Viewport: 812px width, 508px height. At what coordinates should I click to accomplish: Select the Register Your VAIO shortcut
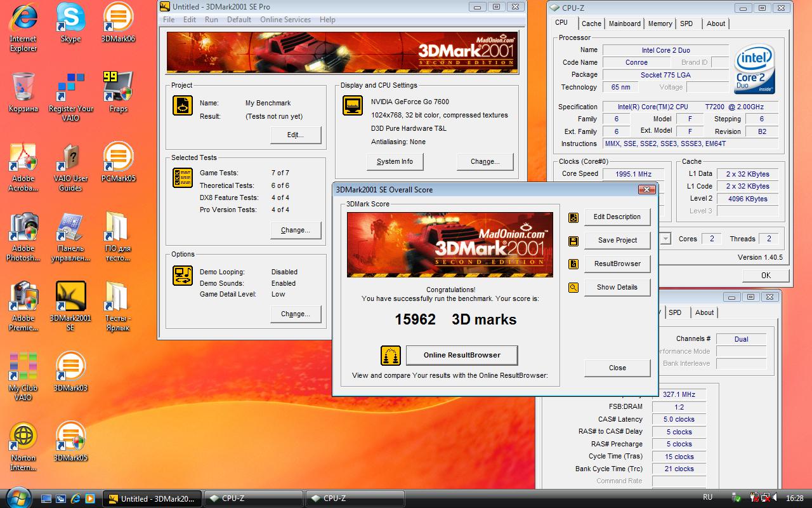pos(70,97)
